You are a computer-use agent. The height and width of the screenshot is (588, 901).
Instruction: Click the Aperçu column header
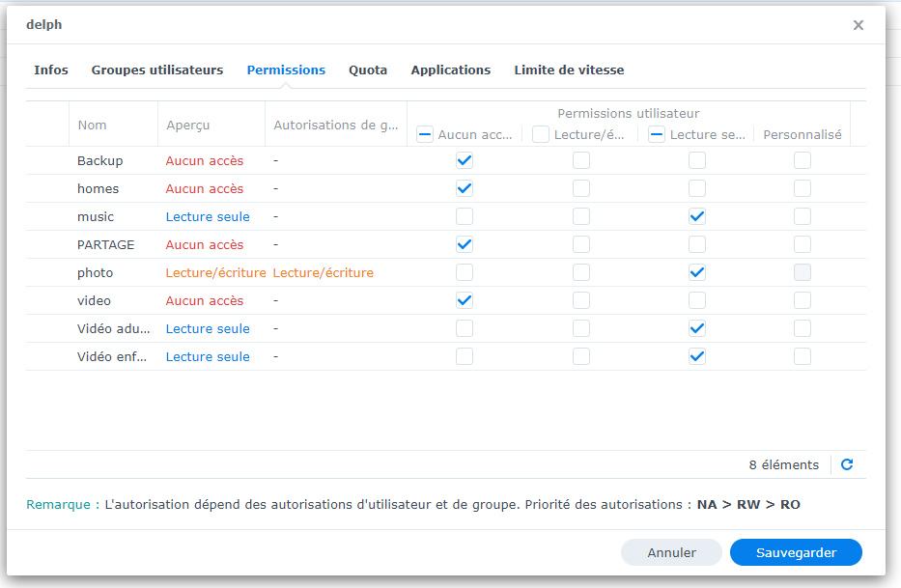coord(211,125)
